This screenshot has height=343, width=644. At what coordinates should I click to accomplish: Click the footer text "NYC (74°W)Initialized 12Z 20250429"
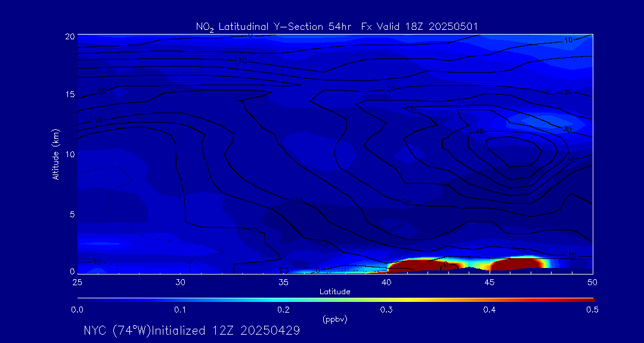pyautogui.click(x=192, y=330)
